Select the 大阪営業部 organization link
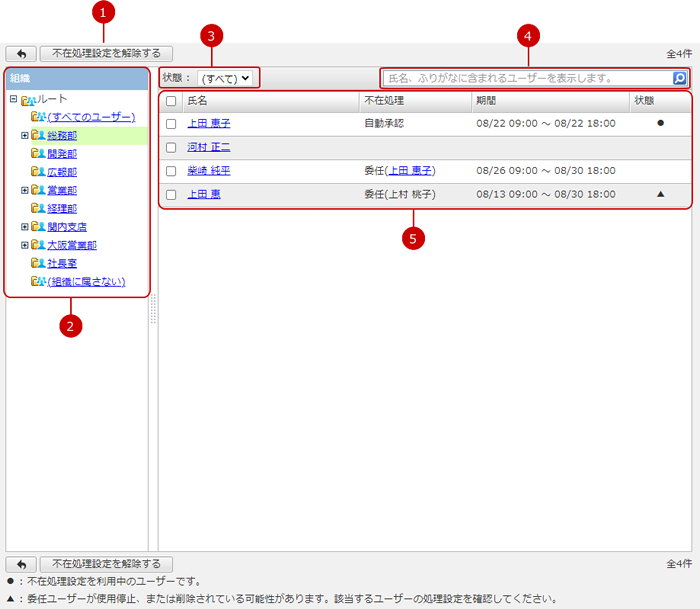The height and width of the screenshot is (609, 700). (72, 245)
